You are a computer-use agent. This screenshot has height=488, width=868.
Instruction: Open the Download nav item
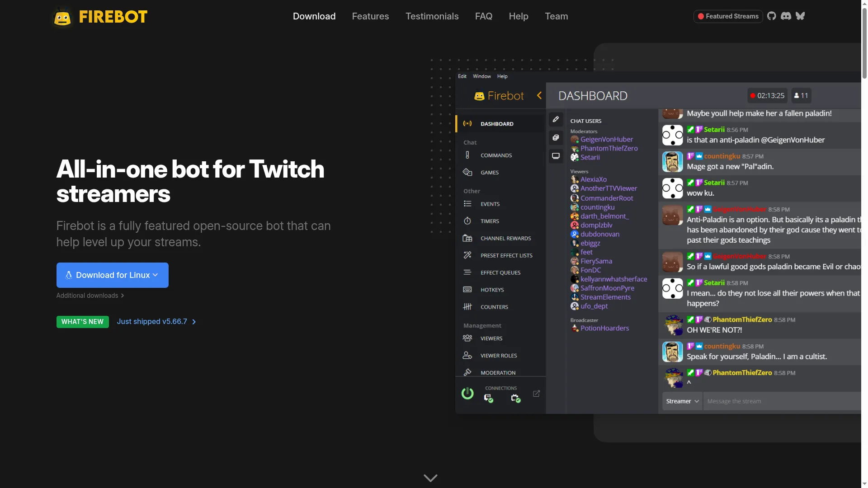pyautogui.click(x=314, y=16)
